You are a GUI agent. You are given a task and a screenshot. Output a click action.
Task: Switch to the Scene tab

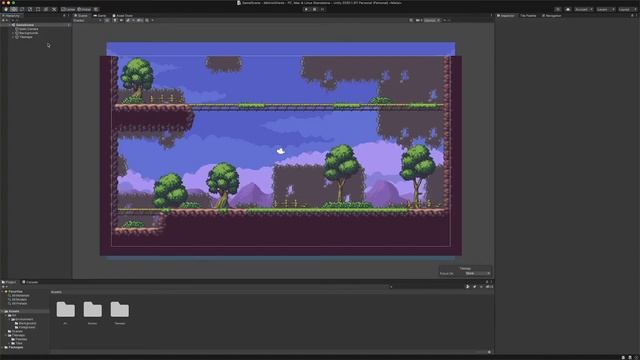pos(81,16)
